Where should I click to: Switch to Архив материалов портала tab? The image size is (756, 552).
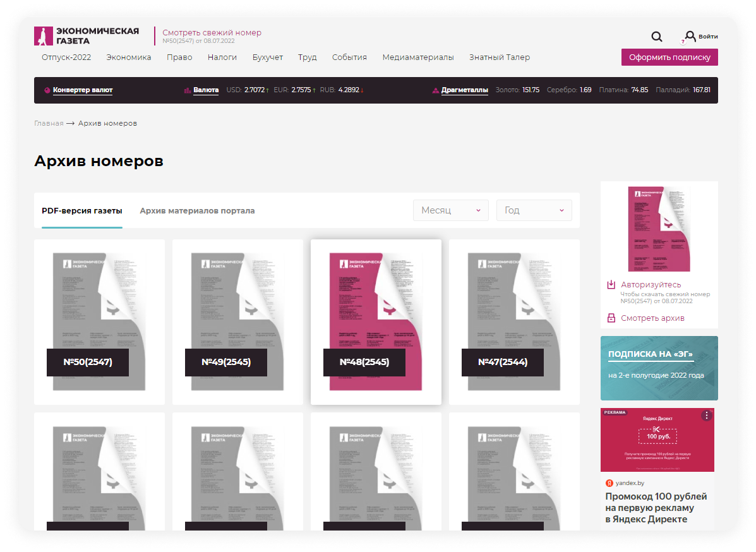pyautogui.click(x=197, y=211)
